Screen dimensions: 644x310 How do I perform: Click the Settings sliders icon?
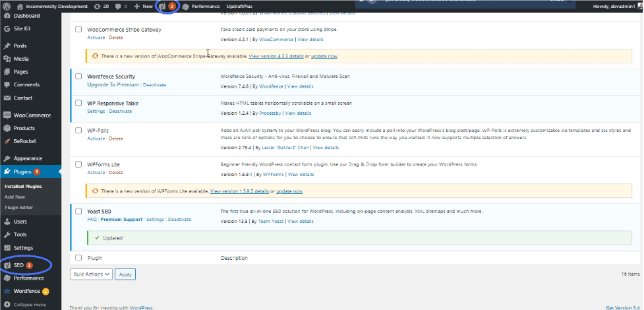7,248
